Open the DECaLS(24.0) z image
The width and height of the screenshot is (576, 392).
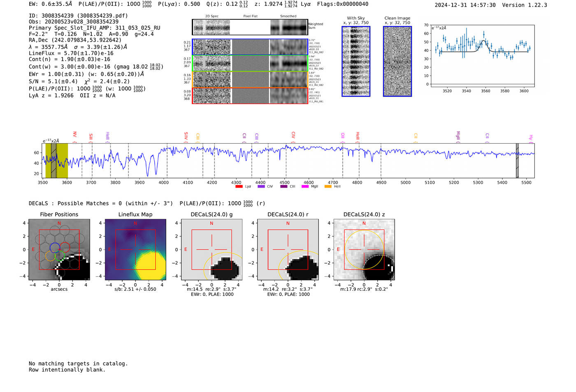364,250
